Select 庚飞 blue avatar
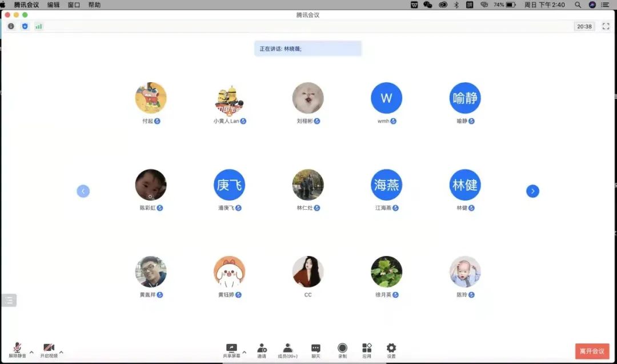The image size is (617, 364). 230,185
